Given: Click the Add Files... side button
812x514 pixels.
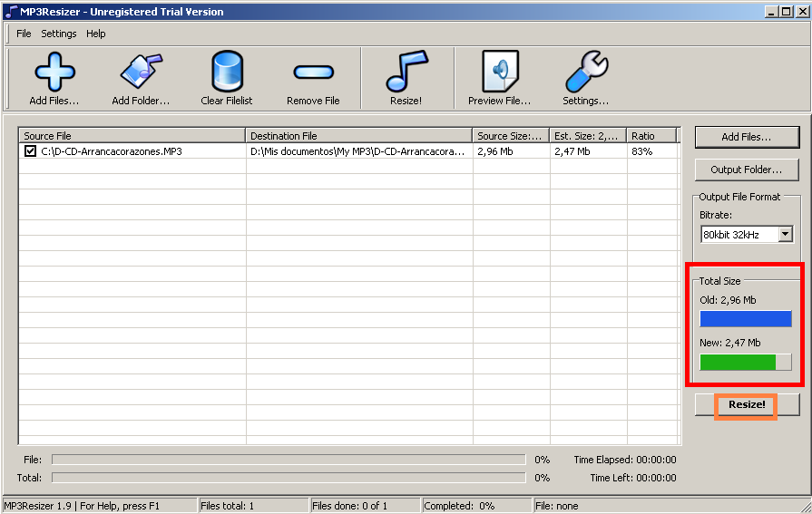Looking at the screenshot, I should pyautogui.click(x=747, y=137).
